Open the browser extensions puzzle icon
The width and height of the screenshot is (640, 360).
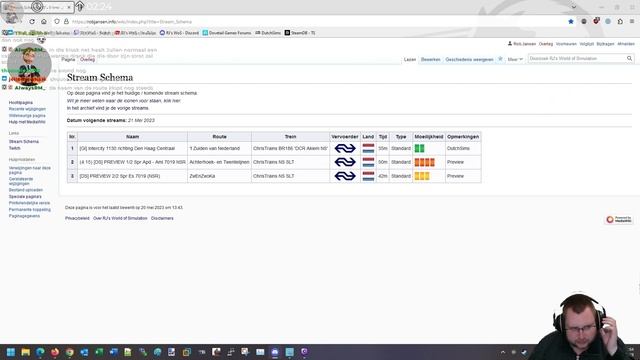[620, 21]
